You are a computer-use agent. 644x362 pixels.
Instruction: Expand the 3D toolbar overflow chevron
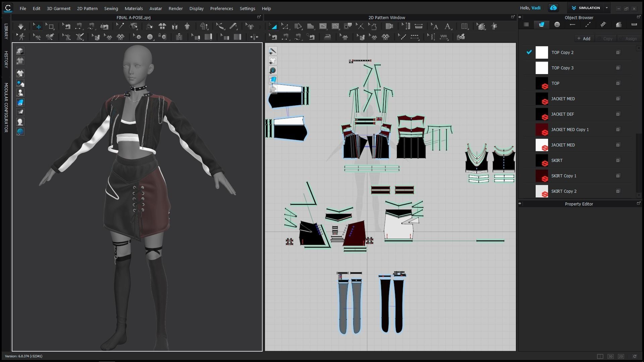click(260, 26)
